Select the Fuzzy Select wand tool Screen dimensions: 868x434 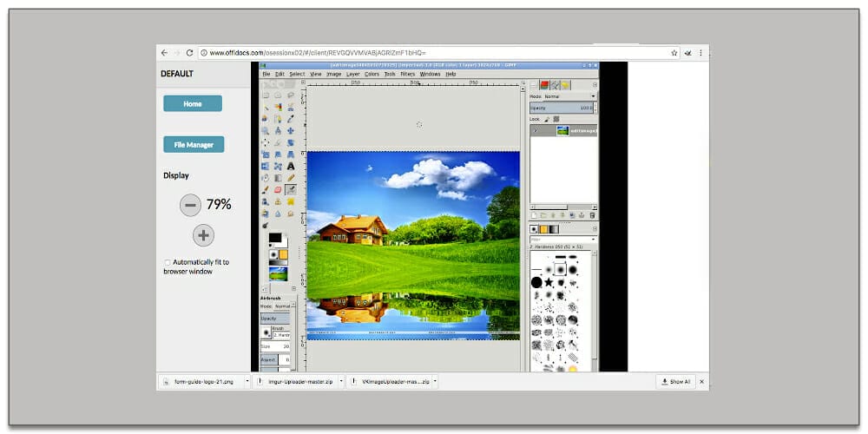coord(265,107)
